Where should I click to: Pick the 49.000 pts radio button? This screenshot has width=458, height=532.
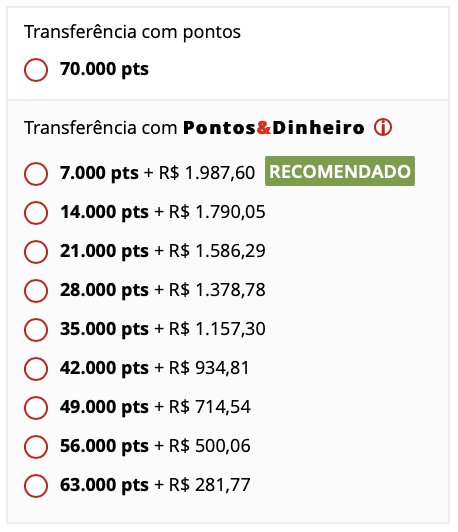(x=36, y=407)
